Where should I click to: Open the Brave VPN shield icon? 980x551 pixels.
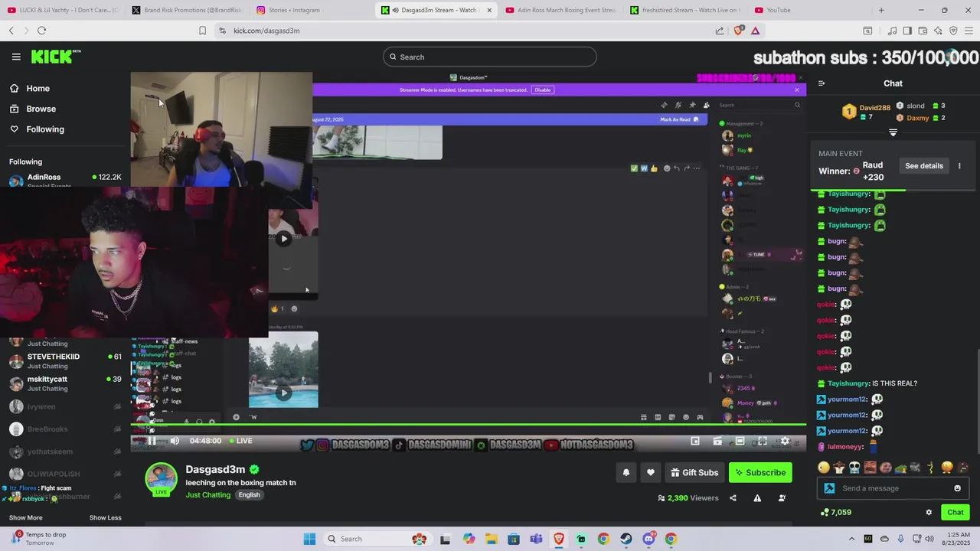click(x=953, y=31)
